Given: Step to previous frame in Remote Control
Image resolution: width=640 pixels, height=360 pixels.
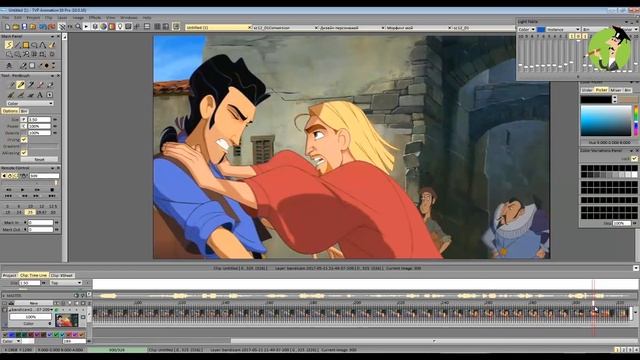Looking at the screenshot, I should click(25, 196).
